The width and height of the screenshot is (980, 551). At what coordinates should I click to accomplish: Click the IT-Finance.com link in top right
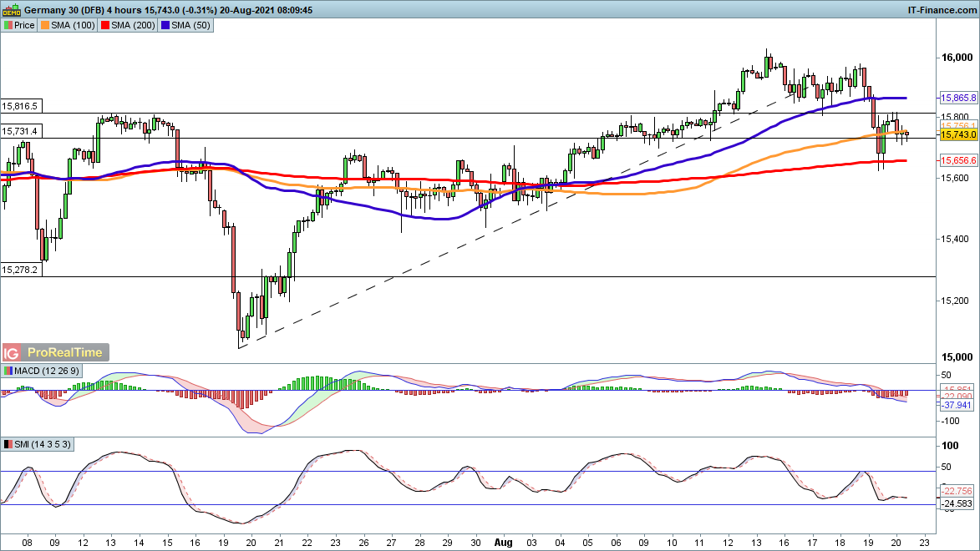click(942, 9)
